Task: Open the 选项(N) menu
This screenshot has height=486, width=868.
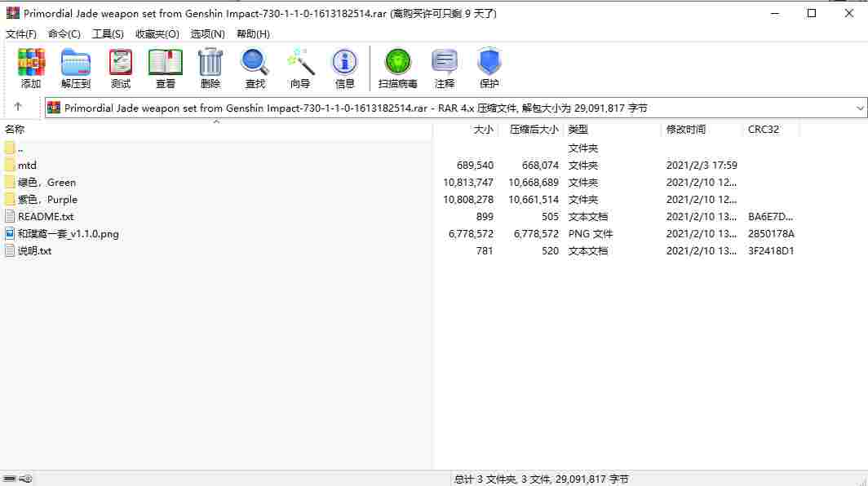Action: pos(207,33)
